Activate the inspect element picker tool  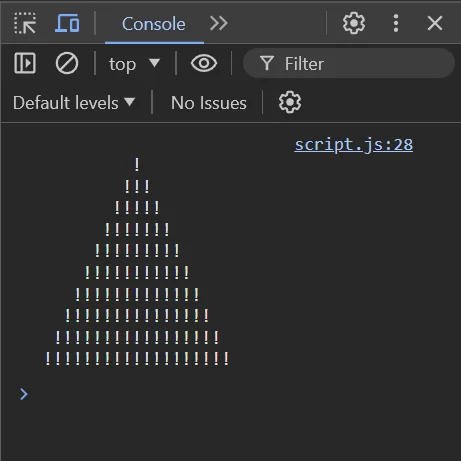[25, 23]
